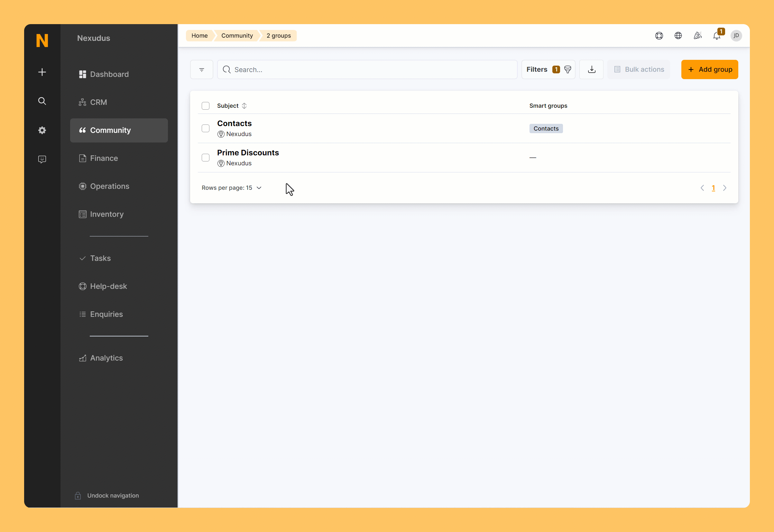Click the Add group button

point(710,69)
